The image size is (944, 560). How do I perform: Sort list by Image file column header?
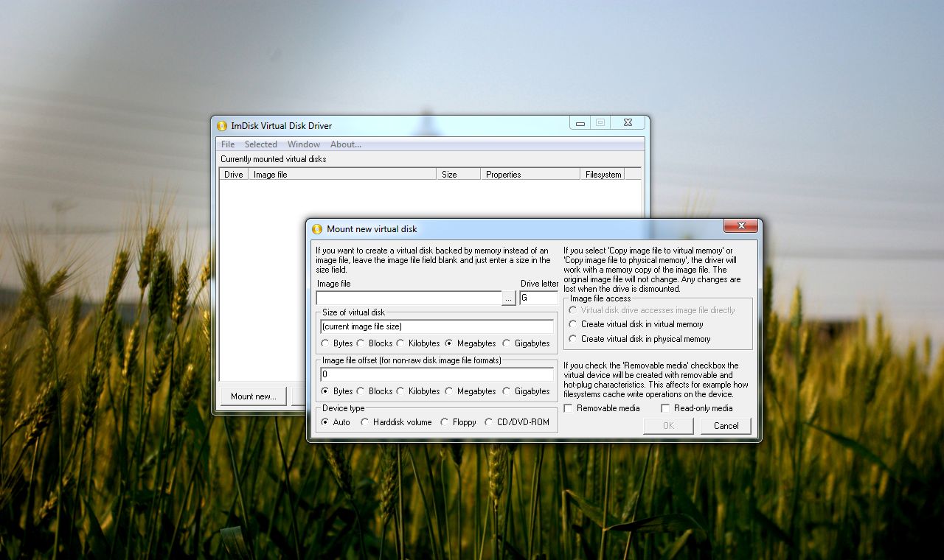coord(341,175)
